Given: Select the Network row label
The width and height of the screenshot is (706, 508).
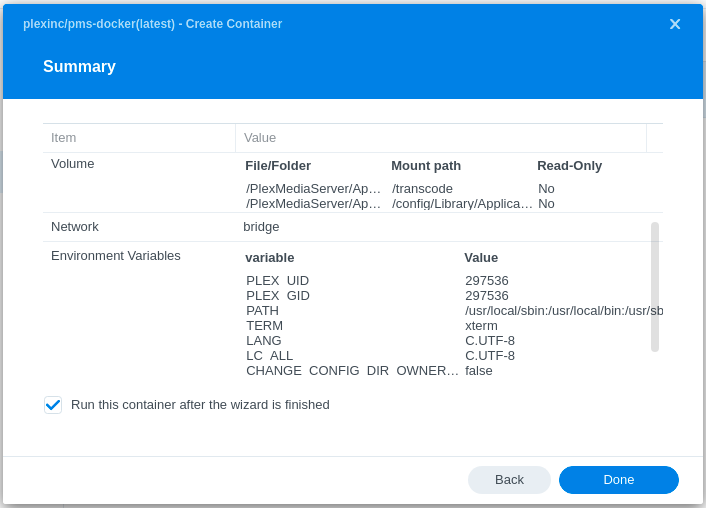Looking at the screenshot, I should coord(75,227).
